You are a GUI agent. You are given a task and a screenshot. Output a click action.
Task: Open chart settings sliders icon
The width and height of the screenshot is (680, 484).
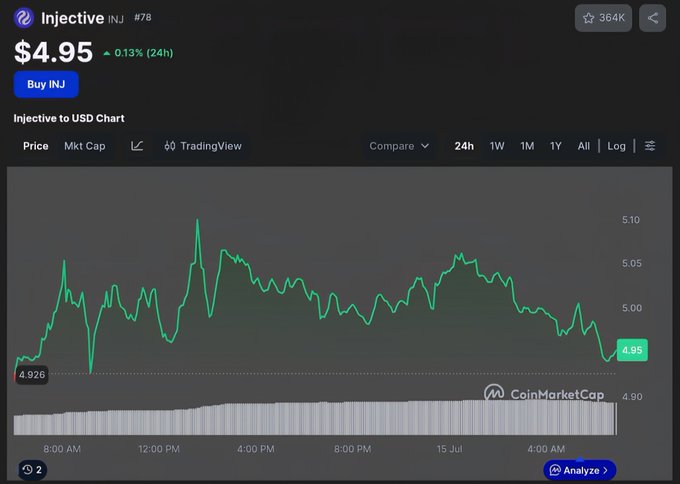click(x=650, y=146)
